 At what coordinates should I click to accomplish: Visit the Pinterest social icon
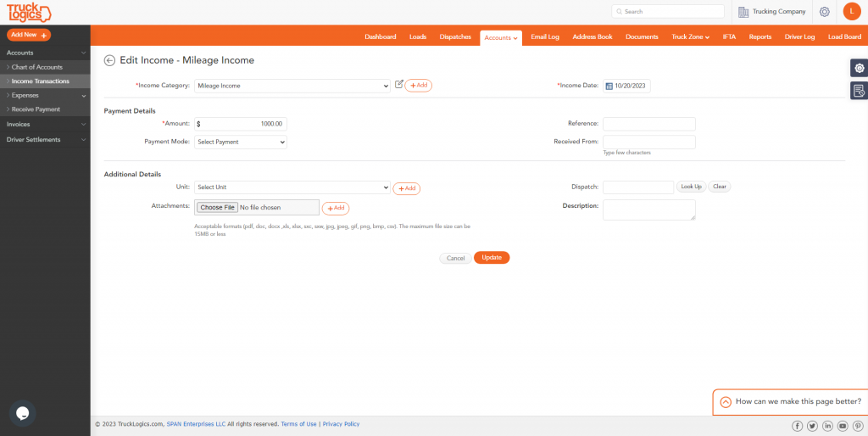(x=858, y=426)
